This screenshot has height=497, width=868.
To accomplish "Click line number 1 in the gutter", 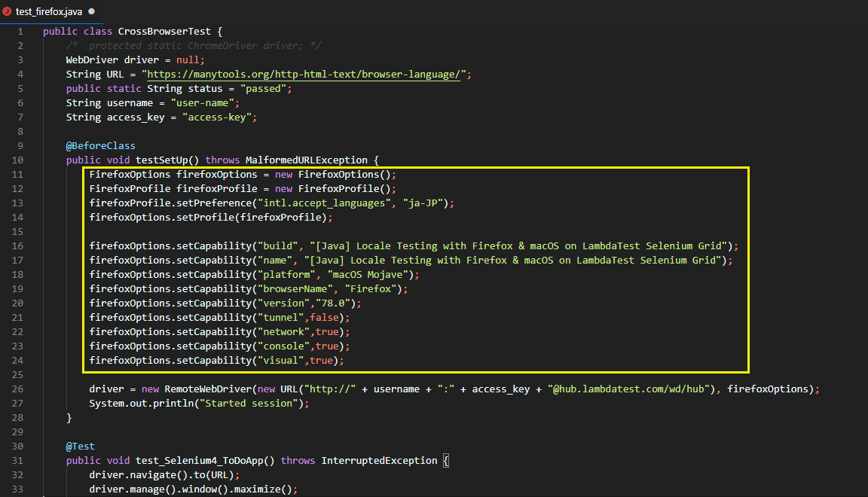I will tap(20, 32).
